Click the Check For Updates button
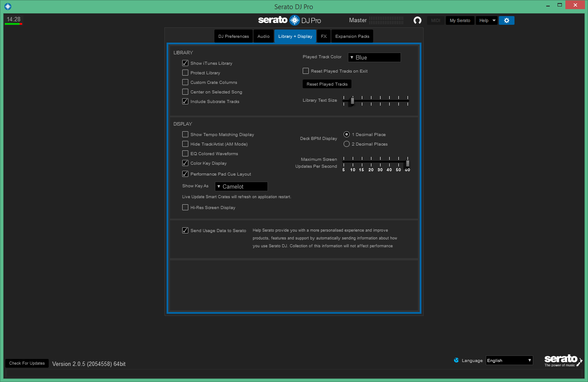588x382 pixels. coord(27,363)
